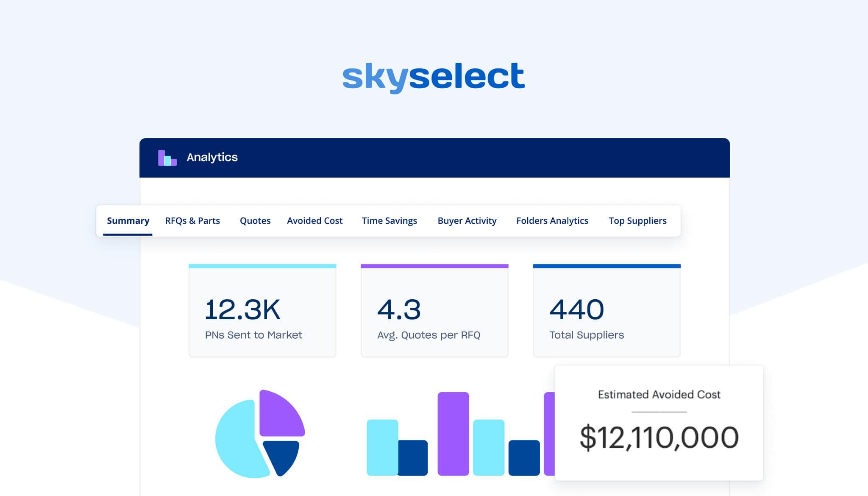Switch to Folders Analytics tab
This screenshot has width=868, height=496.
pyautogui.click(x=552, y=221)
